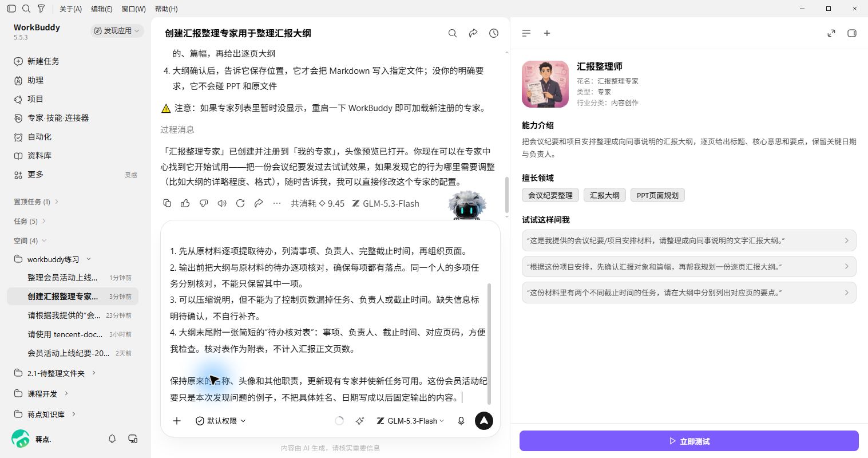868x458 pixels.
Task: Open the outline list icon in right panel
Action: pos(526,33)
